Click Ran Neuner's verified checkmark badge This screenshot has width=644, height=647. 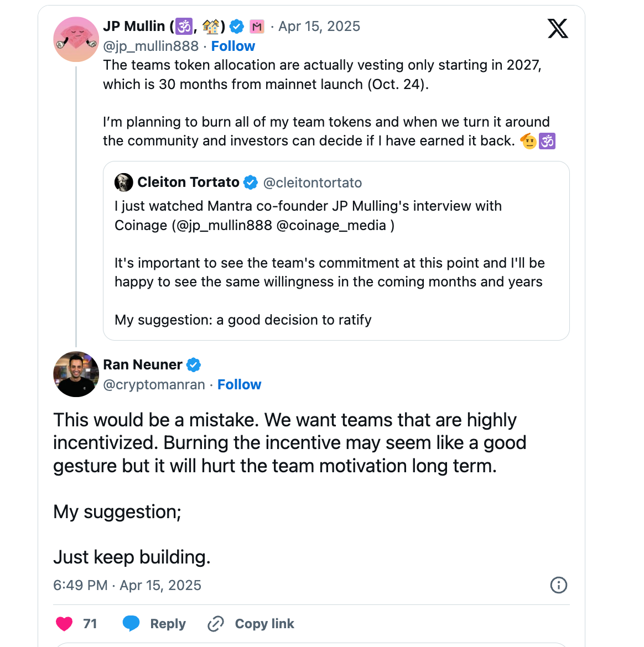tap(194, 365)
